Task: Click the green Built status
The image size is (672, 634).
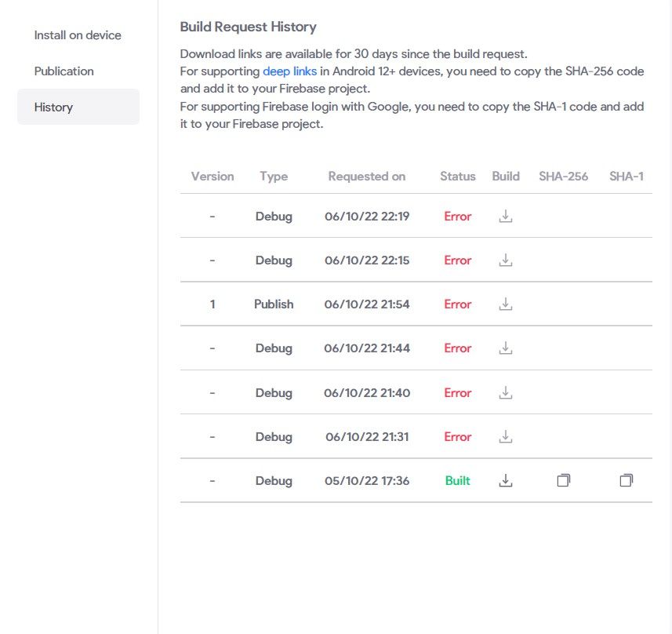Action: 458,480
